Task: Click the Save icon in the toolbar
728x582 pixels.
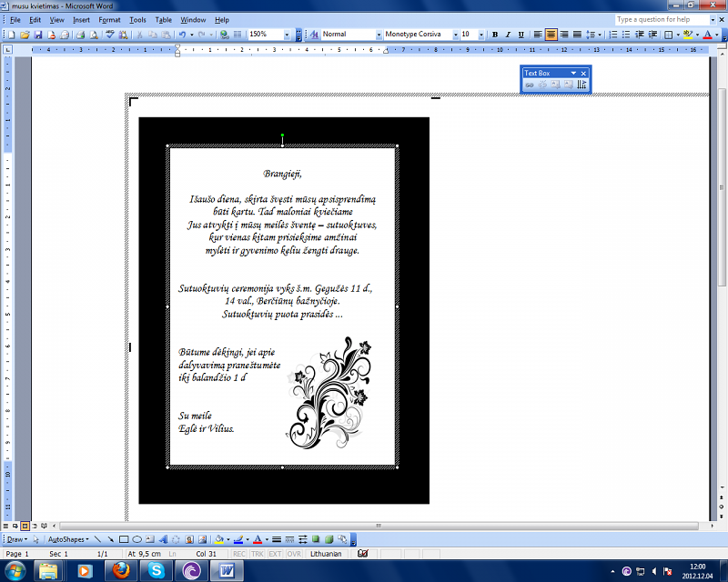Action: tap(38, 35)
